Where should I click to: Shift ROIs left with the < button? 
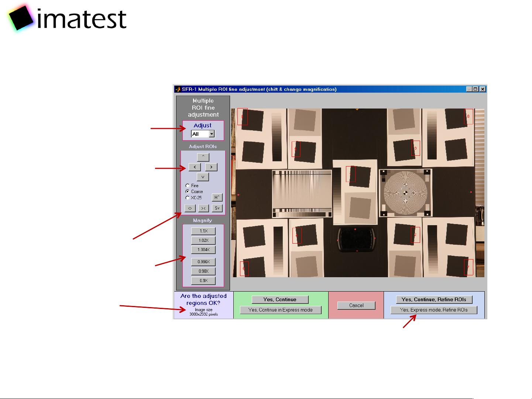coord(195,167)
